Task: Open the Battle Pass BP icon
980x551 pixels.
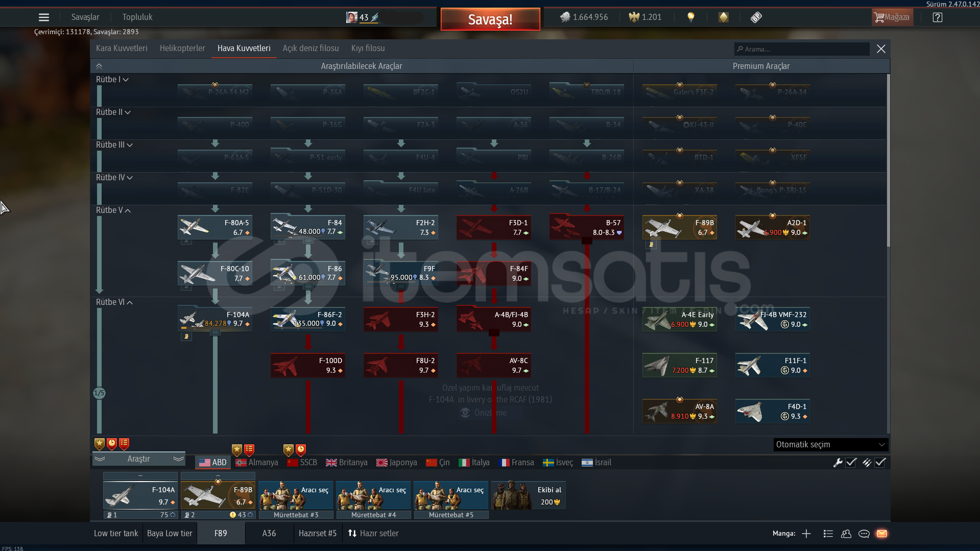Action: (756, 17)
